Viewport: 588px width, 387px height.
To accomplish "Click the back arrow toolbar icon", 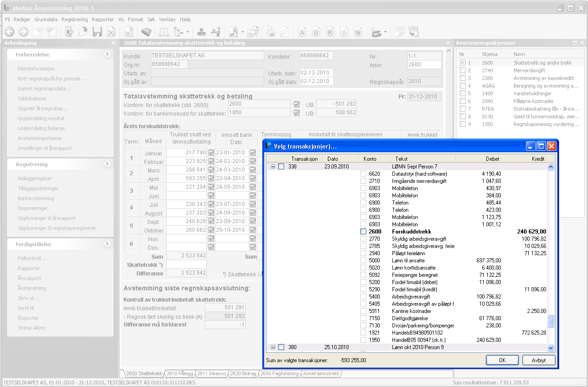I will pyautogui.click(x=9, y=32).
